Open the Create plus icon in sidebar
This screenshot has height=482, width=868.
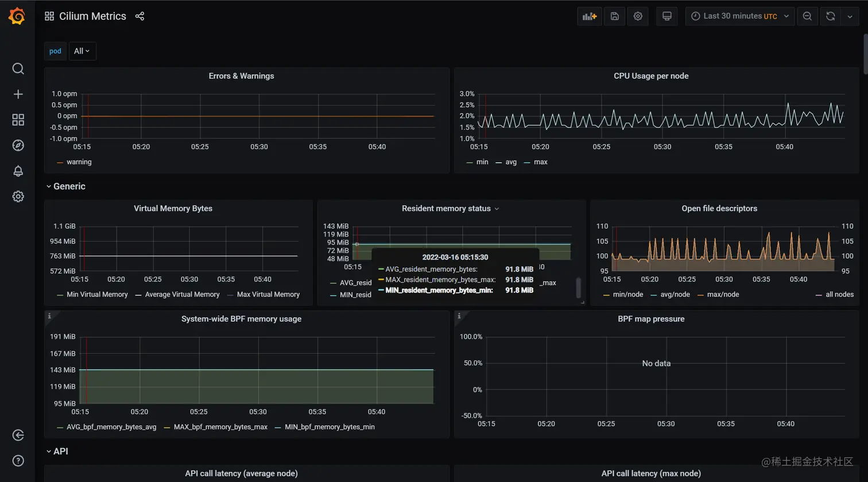pyautogui.click(x=18, y=94)
